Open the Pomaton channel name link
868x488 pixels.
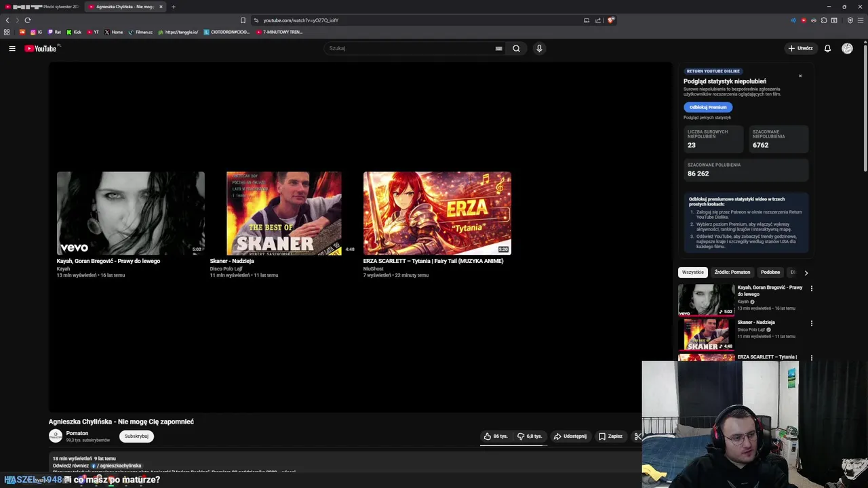click(x=77, y=433)
